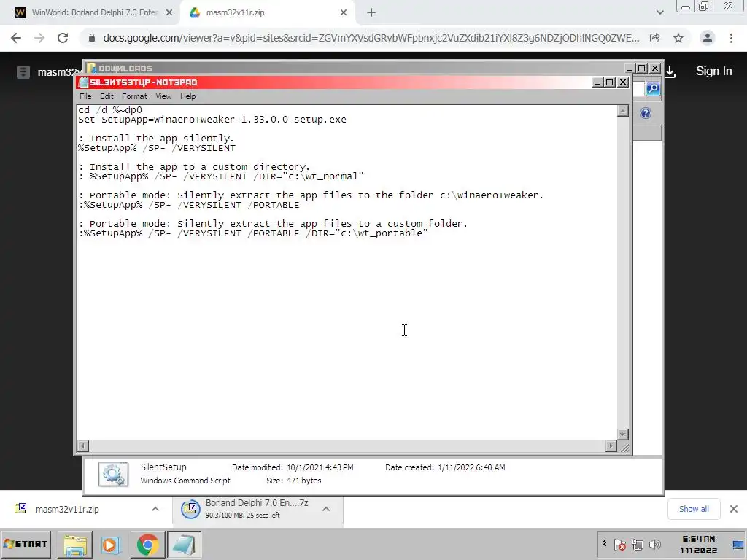Click the Sign In link

[713, 71]
